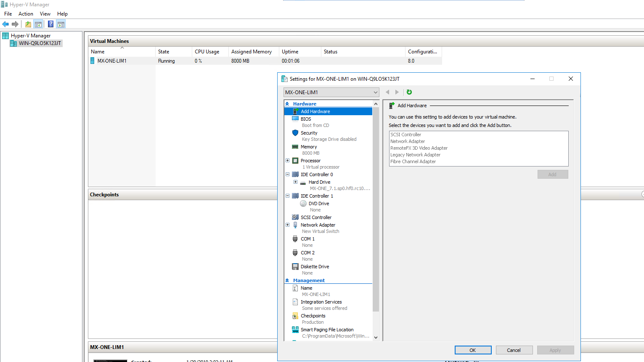
Task: Expand the Processor tree node
Action: pos(288,161)
